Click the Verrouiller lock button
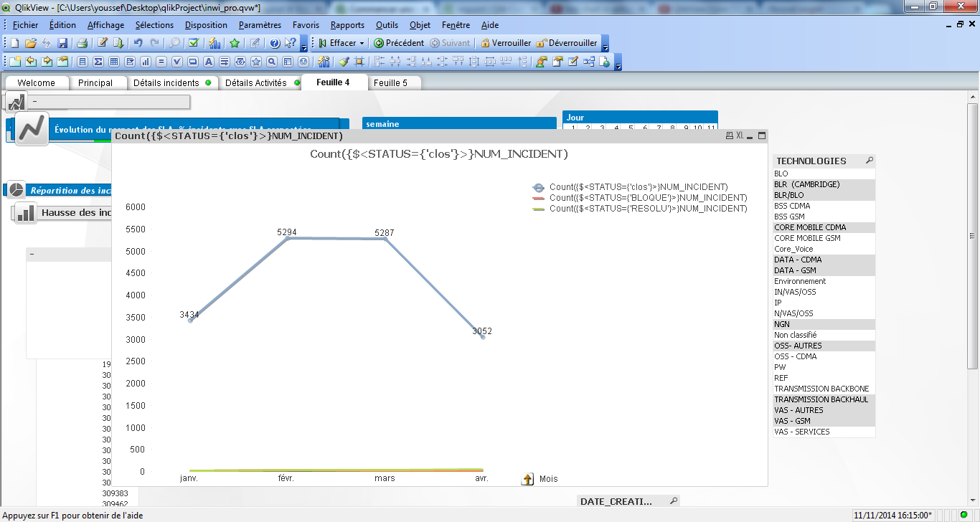 pyautogui.click(x=505, y=43)
